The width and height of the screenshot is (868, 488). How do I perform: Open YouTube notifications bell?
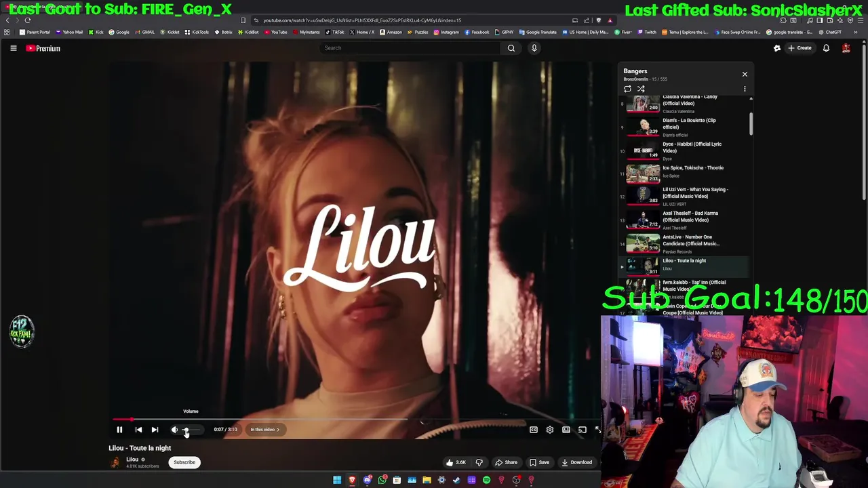pos(826,48)
